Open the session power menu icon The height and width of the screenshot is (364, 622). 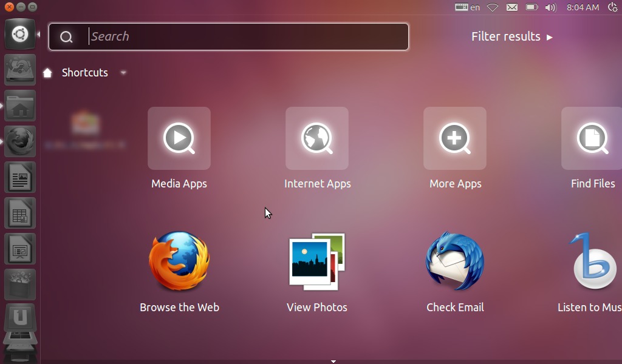click(613, 7)
